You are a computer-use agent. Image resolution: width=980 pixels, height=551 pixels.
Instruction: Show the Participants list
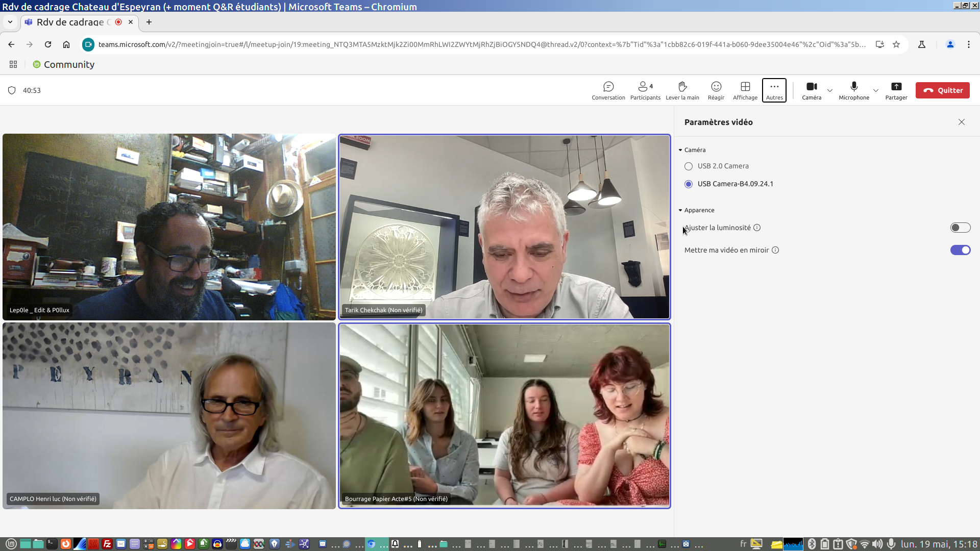click(x=645, y=90)
